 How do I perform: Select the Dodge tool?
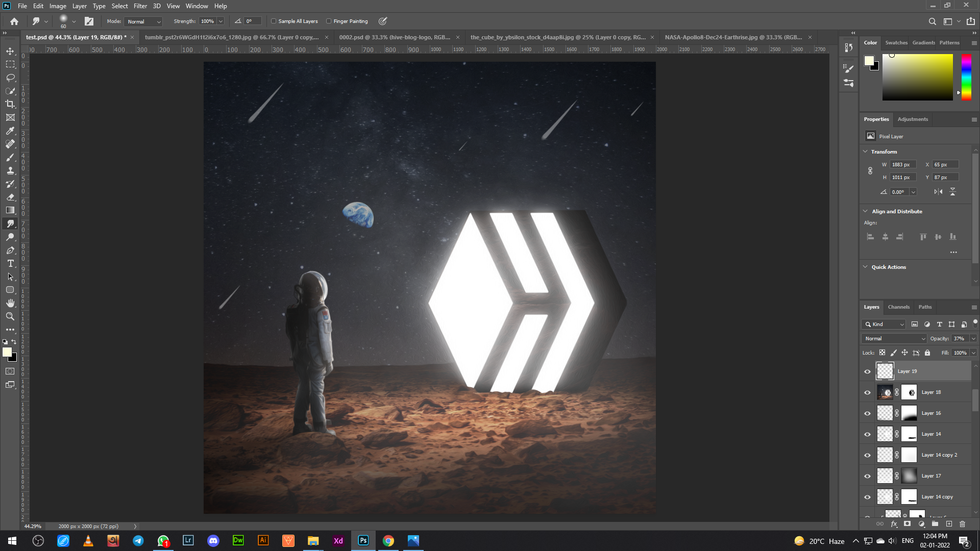pos(10,237)
